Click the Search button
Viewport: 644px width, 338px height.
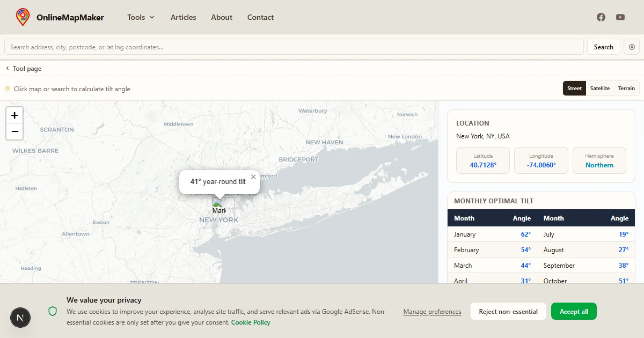(604, 47)
